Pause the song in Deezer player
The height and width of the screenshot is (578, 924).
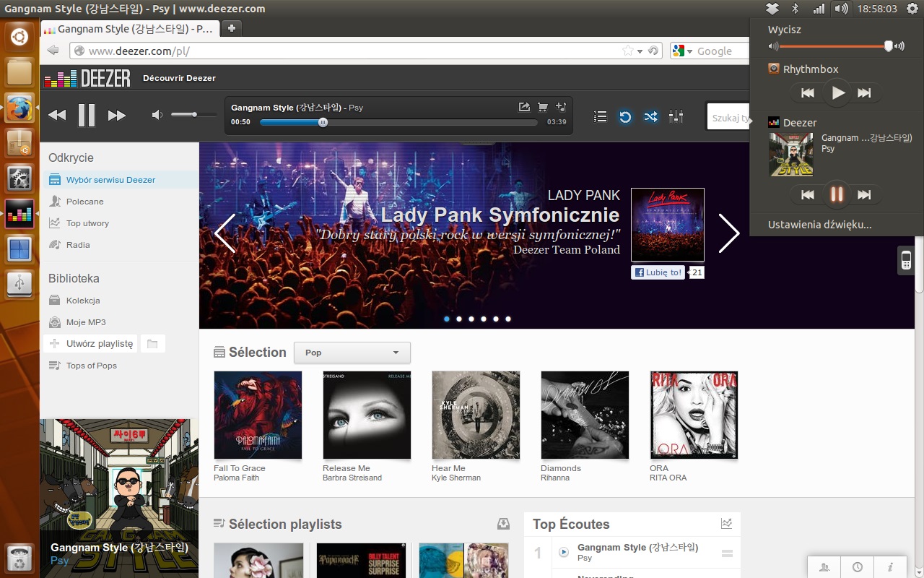87,116
